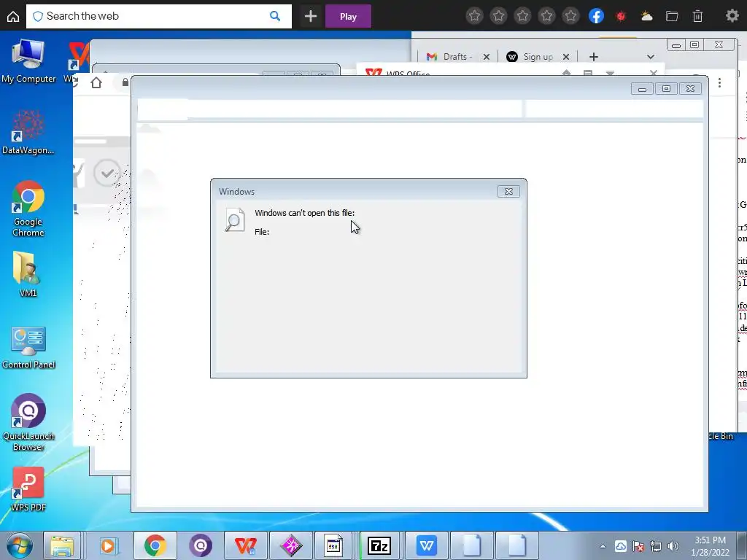The height and width of the screenshot is (560, 747).
Task: Open the volume speaker icon in tray
Action: (673, 546)
